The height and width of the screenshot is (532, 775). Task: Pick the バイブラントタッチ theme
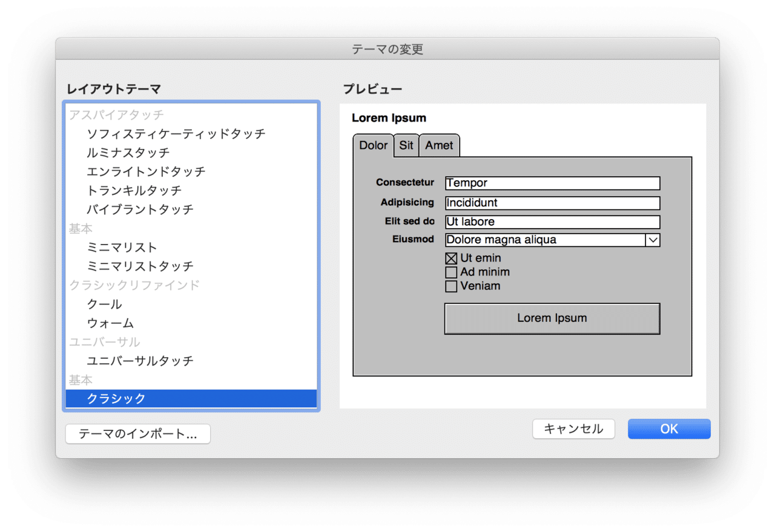tap(145, 209)
